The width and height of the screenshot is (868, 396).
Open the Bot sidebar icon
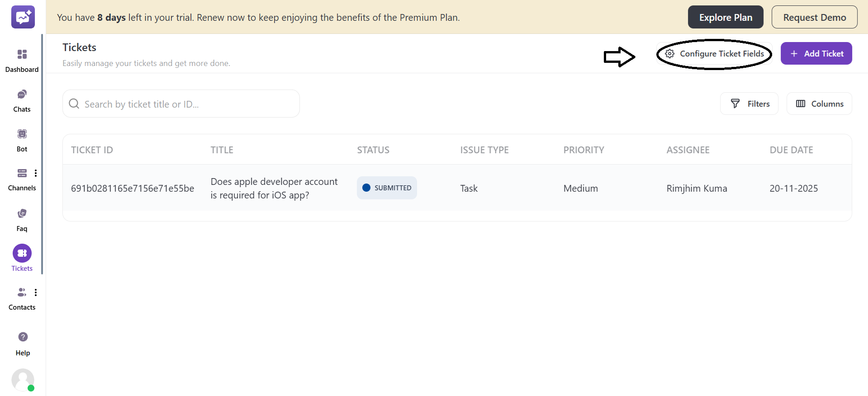[x=22, y=134]
